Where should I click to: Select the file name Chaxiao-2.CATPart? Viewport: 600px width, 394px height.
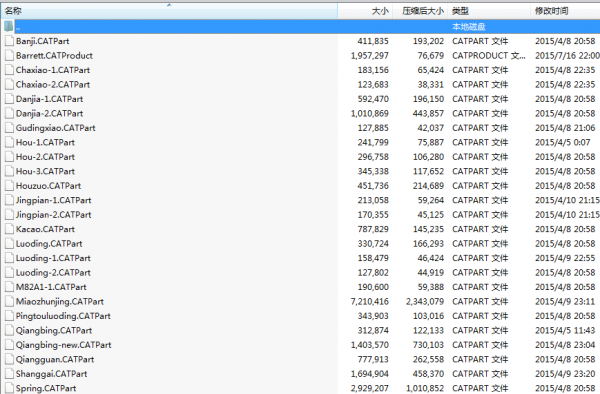click(53, 85)
